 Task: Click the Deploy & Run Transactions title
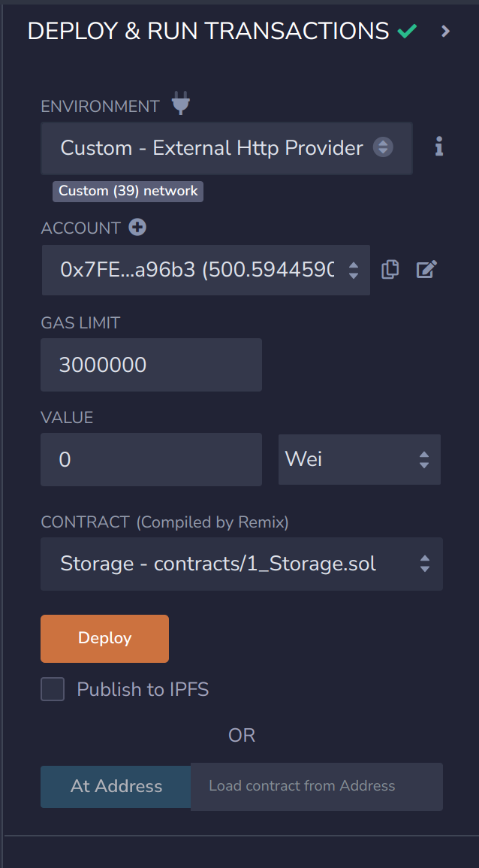(x=208, y=32)
